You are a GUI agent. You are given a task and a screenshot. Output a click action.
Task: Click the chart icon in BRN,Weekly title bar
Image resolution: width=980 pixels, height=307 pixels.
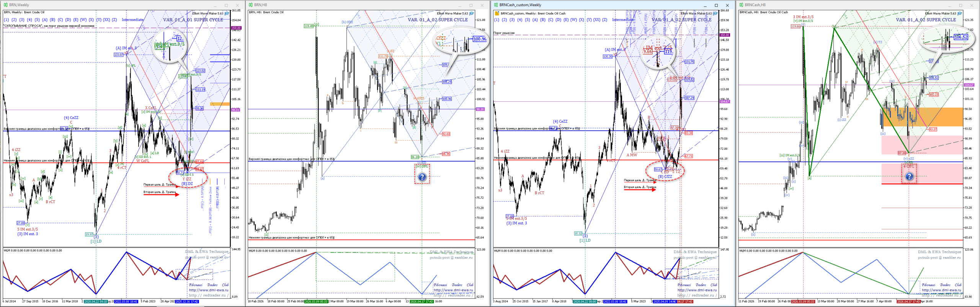[5, 5]
